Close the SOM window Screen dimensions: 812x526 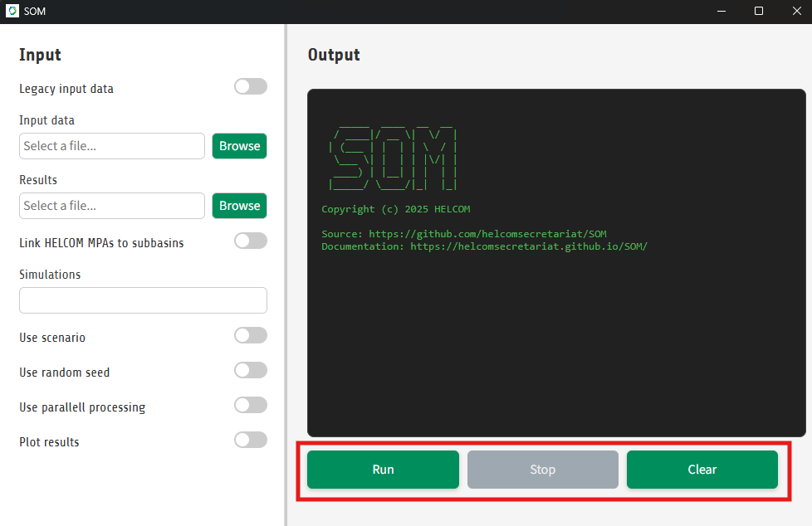(x=797, y=11)
